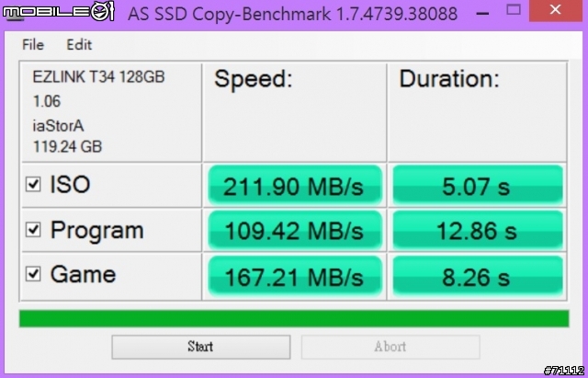This screenshot has height=378, width=588.
Task: Select the Program speed result 109.42 MB/s
Action: 295,230
